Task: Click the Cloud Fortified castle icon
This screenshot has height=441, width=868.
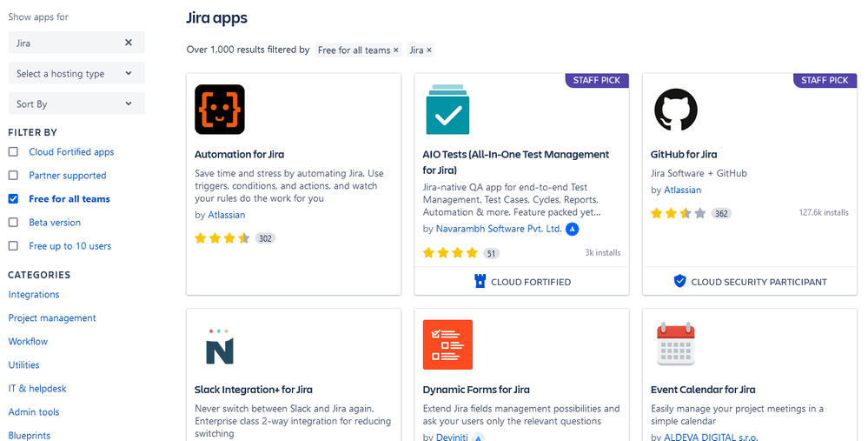Action: pos(480,282)
